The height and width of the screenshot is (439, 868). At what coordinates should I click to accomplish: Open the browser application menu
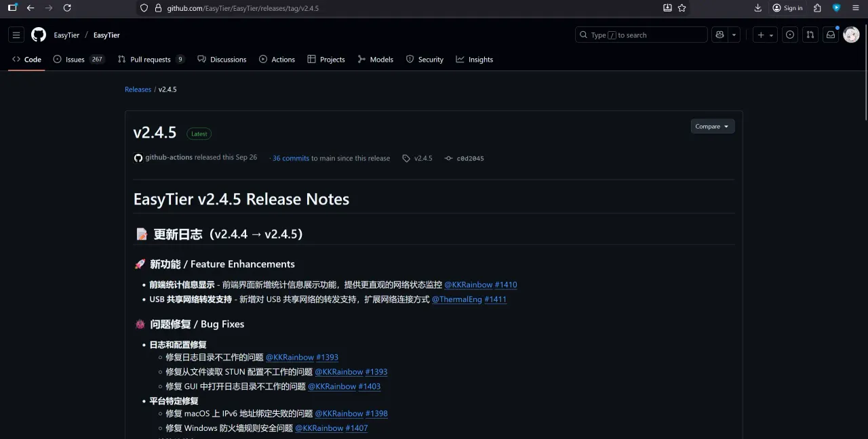(x=856, y=8)
